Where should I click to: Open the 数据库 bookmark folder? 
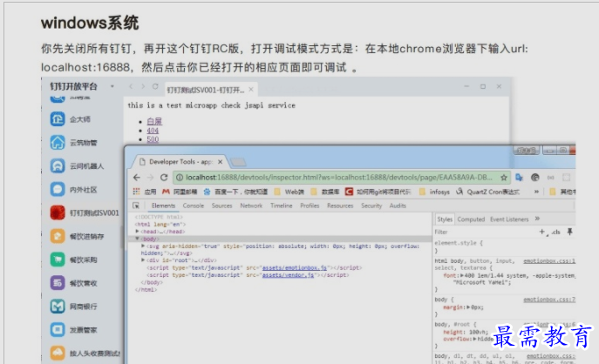325,192
